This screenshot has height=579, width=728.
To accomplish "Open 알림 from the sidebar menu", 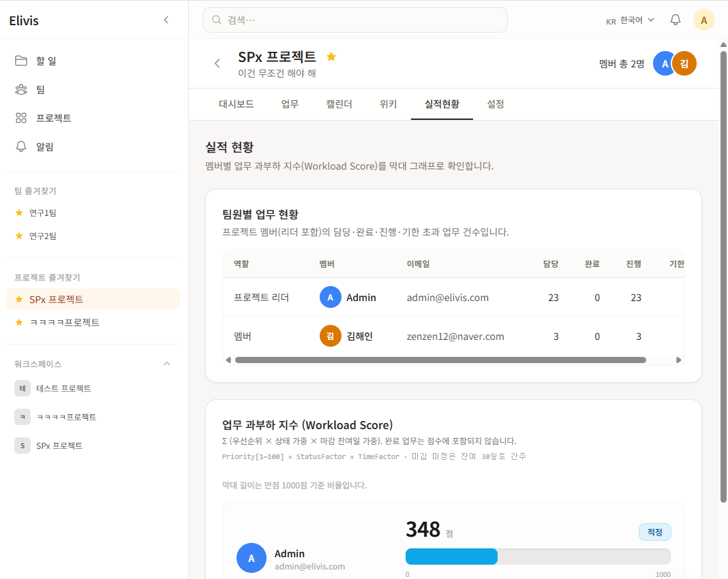I will pos(44,146).
